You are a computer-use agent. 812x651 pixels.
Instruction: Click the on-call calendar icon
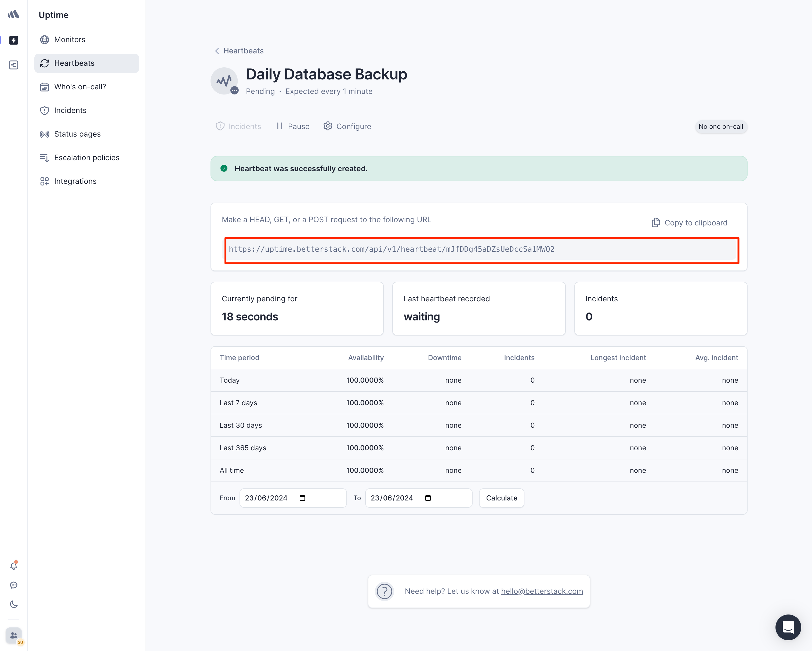pos(45,87)
